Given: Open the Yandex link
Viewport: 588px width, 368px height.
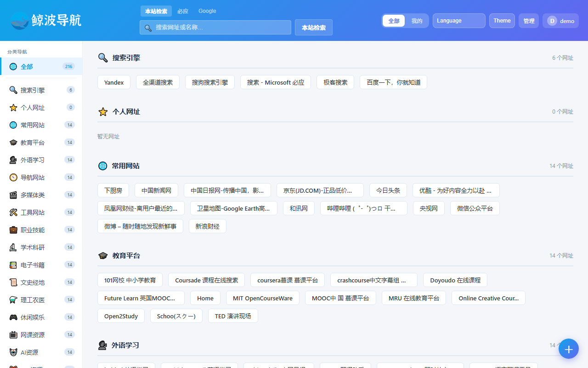Looking at the screenshot, I should [x=114, y=82].
